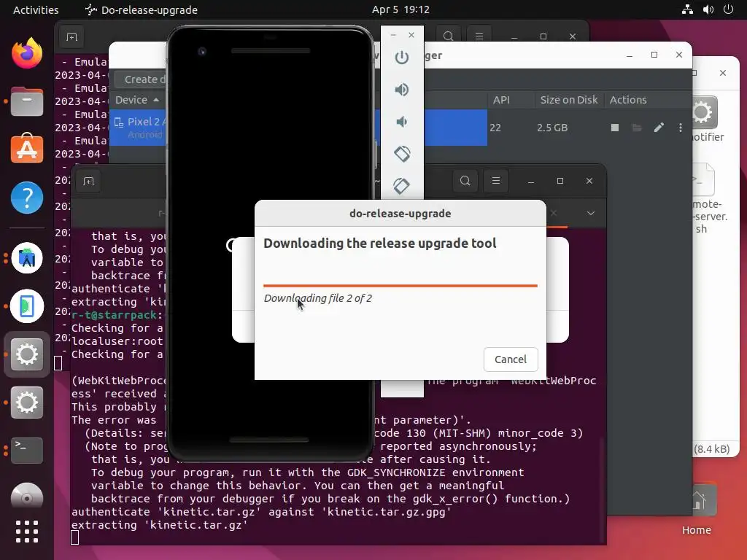
Task: Minimize the emulator toolbar window
Action: coord(393,35)
